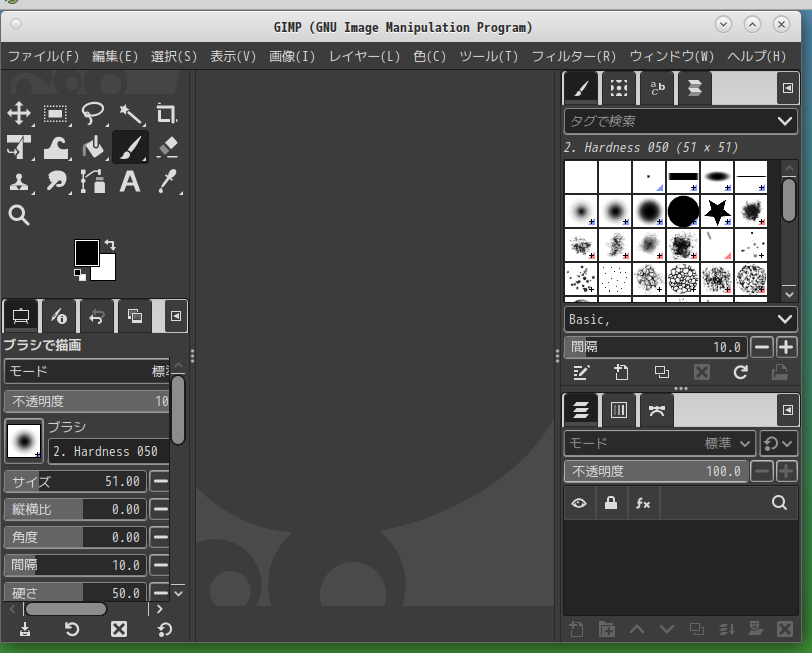The image size is (812, 653).
Task: Activate the Text tool
Action: point(130,181)
